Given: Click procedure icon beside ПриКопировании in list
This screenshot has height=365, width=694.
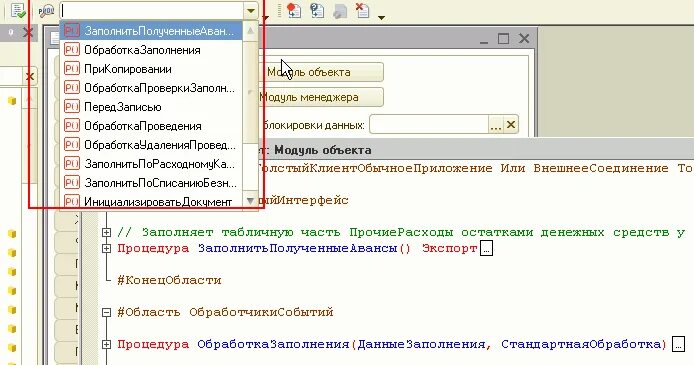Looking at the screenshot, I should 72,69.
